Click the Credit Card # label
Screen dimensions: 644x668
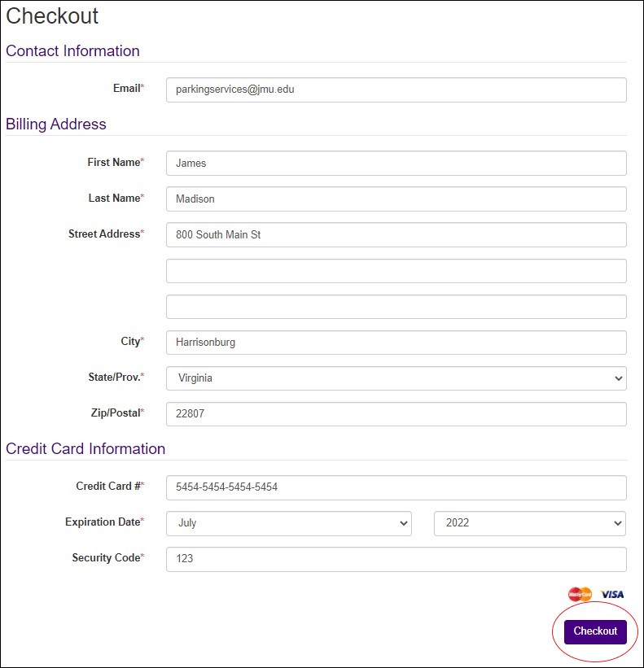tap(110, 486)
